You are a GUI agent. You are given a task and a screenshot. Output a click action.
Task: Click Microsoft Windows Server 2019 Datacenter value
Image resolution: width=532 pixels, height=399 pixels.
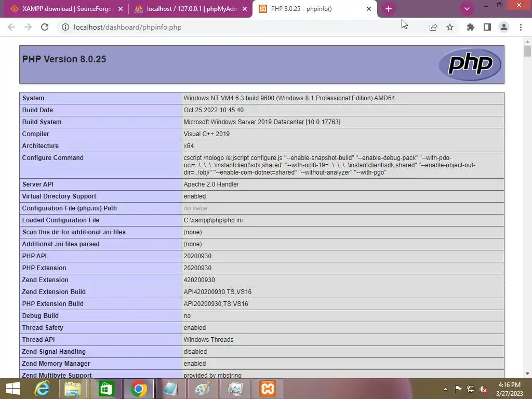pyautogui.click(x=262, y=122)
